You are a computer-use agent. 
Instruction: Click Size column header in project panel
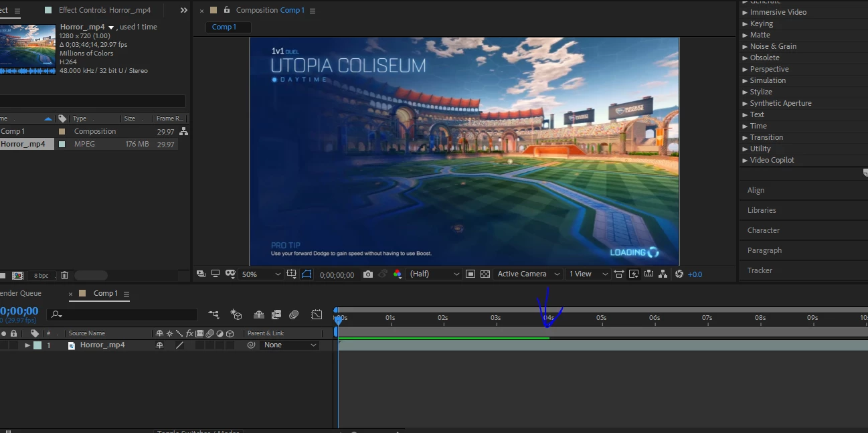(130, 118)
